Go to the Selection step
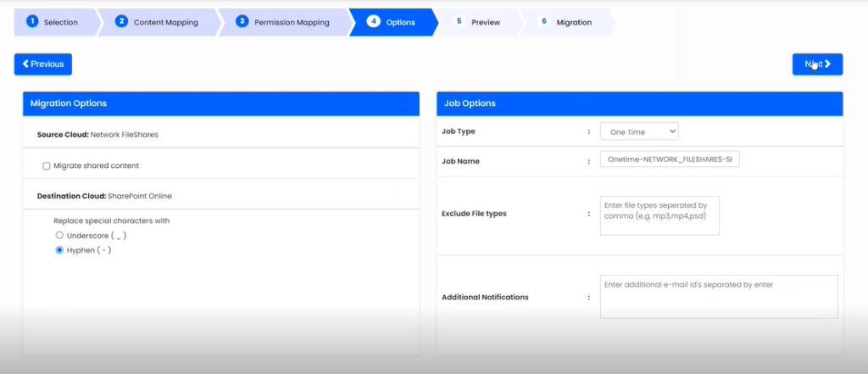Viewport: 868px width, 374px height. (55, 23)
